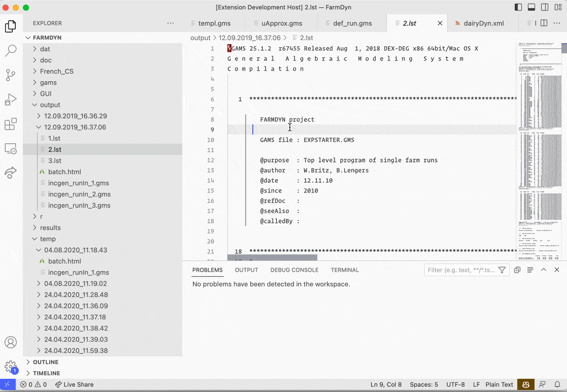The image size is (567, 392).
Task: Select the TERMINAL panel tab
Action: click(345, 270)
